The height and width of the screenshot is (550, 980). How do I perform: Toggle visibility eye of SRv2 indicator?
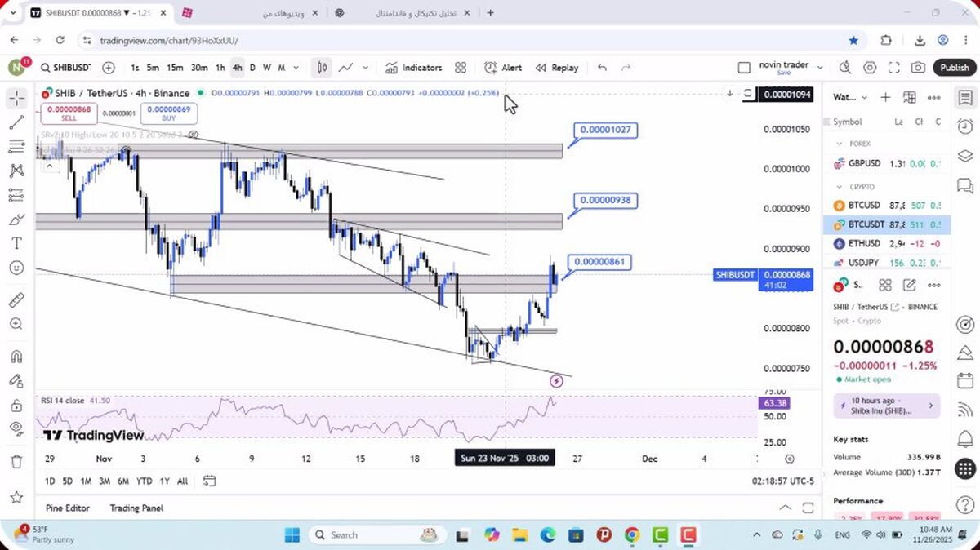(x=194, y=134)
